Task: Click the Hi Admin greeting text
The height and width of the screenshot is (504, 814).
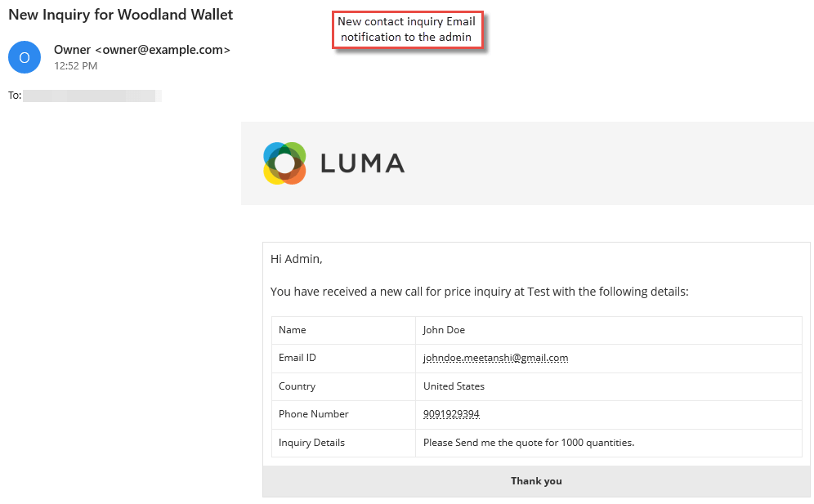Action: tap(297, 259)
